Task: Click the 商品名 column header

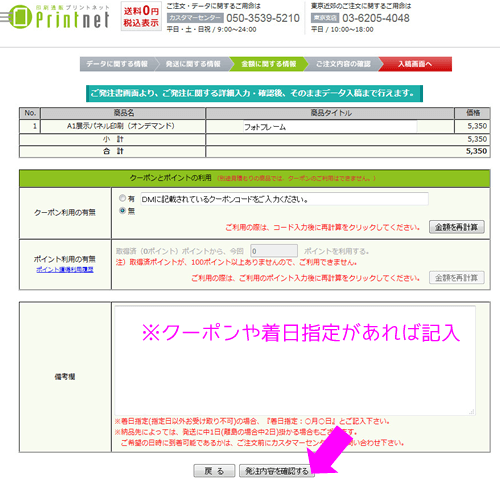Action: point(123,113)
